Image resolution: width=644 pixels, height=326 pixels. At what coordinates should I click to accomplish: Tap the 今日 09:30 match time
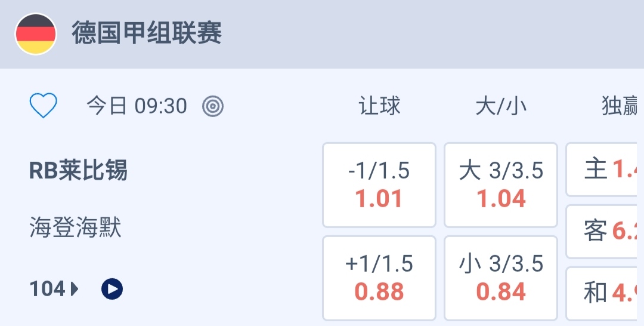point(137,106)
